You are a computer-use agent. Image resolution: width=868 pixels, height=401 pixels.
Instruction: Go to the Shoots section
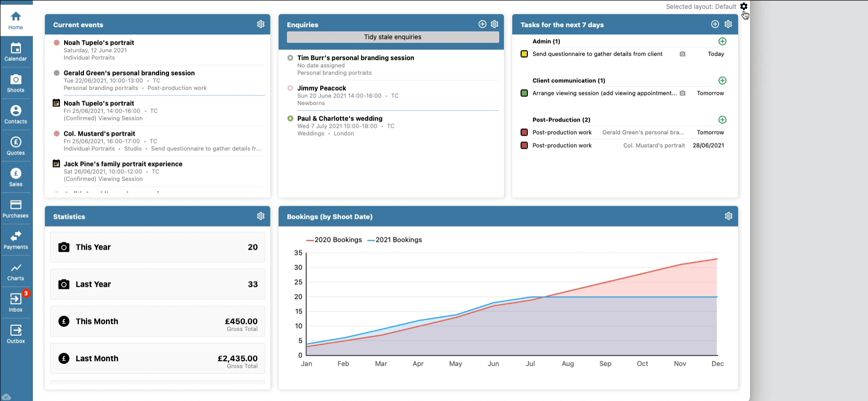(x=16, y=83)
